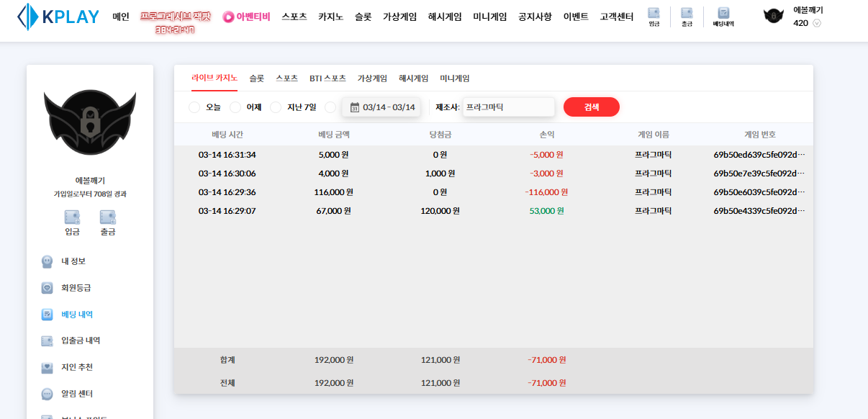
Task: Switch to the 슬롯 history tab
Action: point(256,78)
